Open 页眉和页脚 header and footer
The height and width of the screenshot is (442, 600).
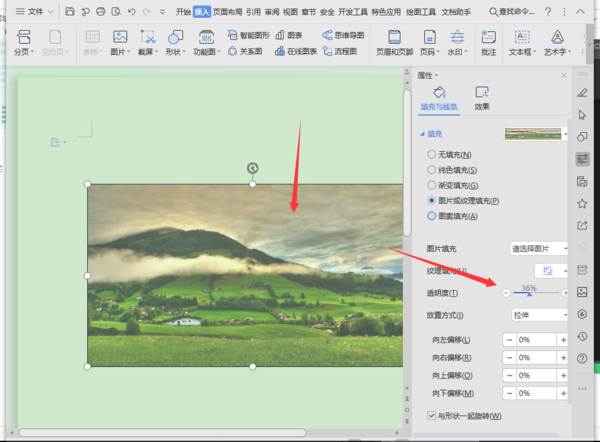[395, 43]
